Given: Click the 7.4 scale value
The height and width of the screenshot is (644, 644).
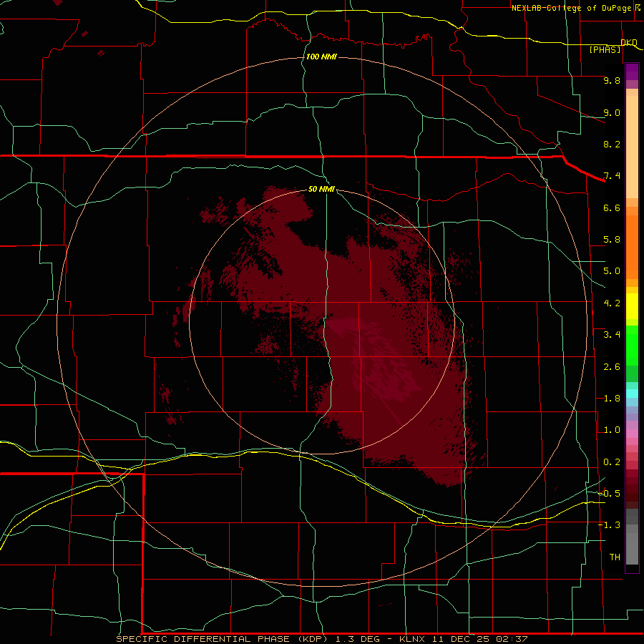Looking at the screenshot, I should (612, 176).
